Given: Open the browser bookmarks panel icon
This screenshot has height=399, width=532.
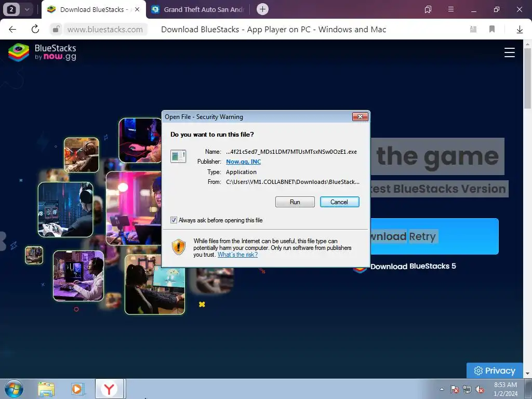Looking at the screenshot, I should pos(428,9).
